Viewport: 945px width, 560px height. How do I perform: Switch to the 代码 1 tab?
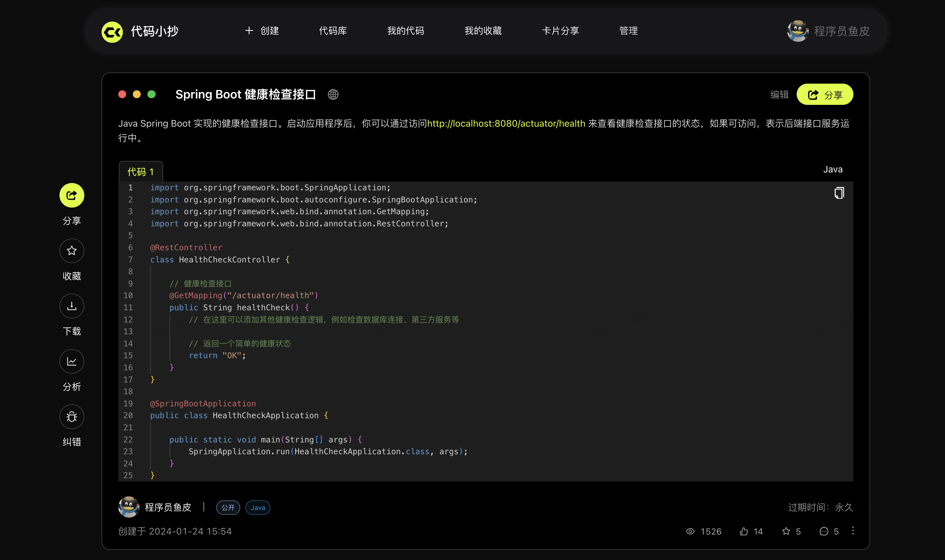(x=140, y=171)
